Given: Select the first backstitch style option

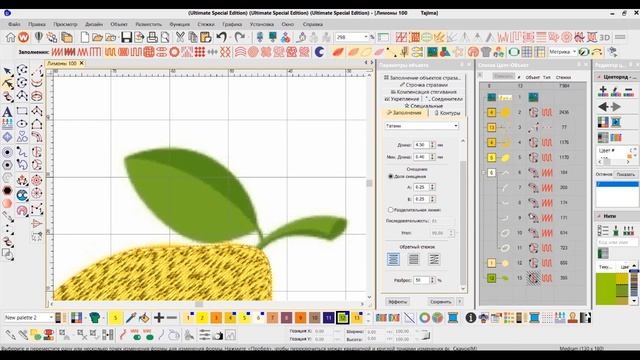Looking at the screenshot, I should 393,259.
